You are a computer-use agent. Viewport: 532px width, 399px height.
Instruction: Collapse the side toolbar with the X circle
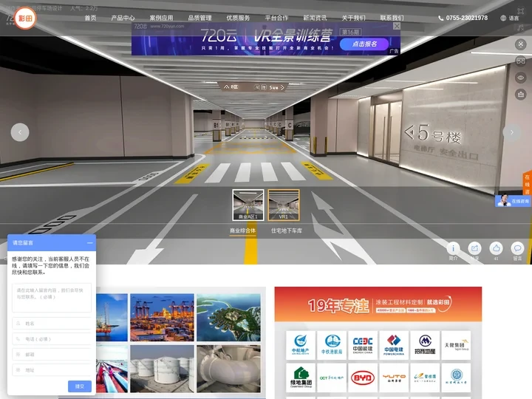pos(520,44)
